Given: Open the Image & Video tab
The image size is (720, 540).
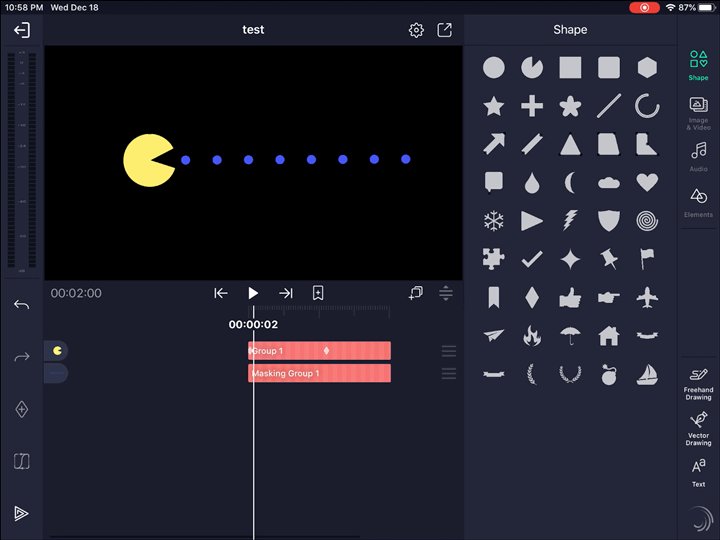Looking at the screenshot, I should pyautogui.click(x=698, y=113).
